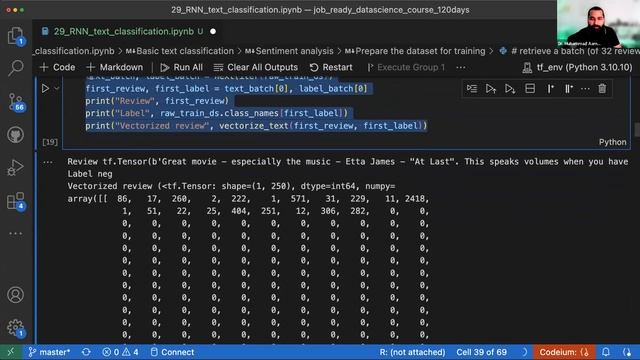Open the Accounts menu icon
640x360 pixels.
pyautogui.click(x=16, y=295)
